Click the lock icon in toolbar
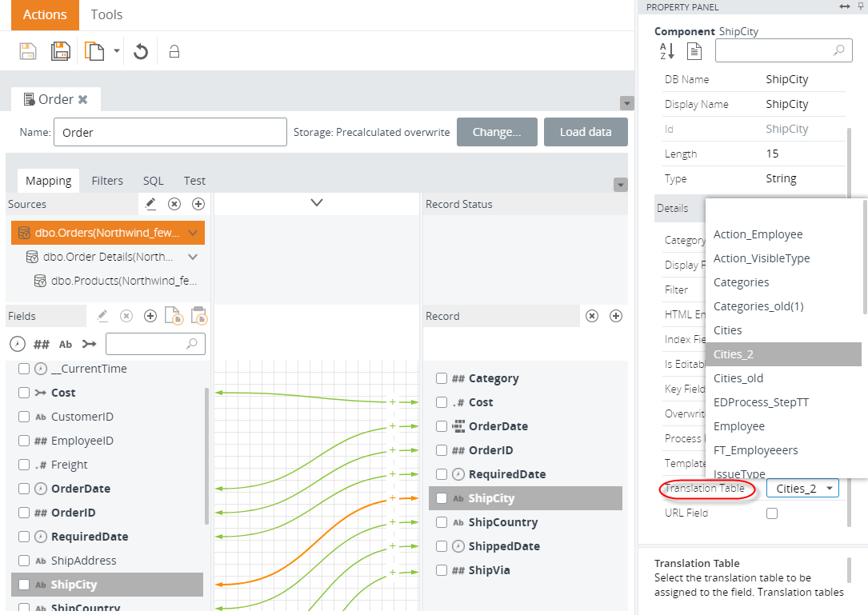 tap(174, 52)
